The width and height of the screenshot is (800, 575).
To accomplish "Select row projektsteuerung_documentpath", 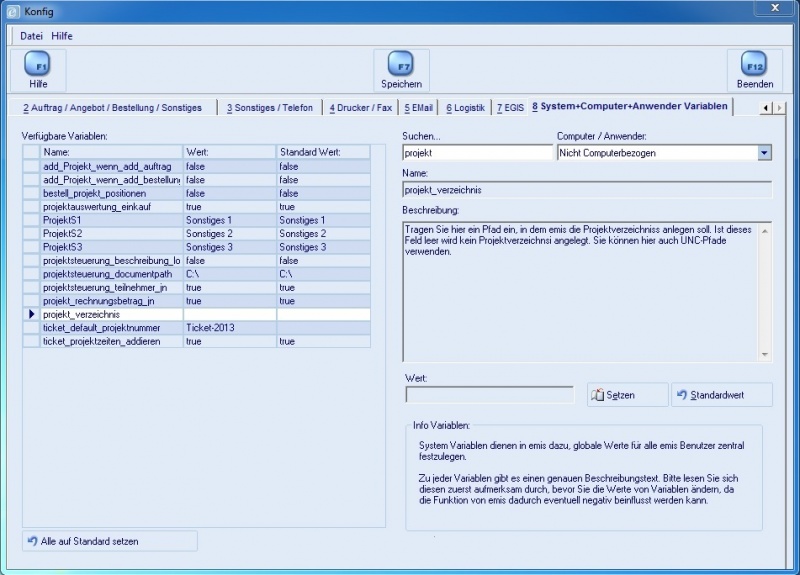I will (x=196, y=274).
